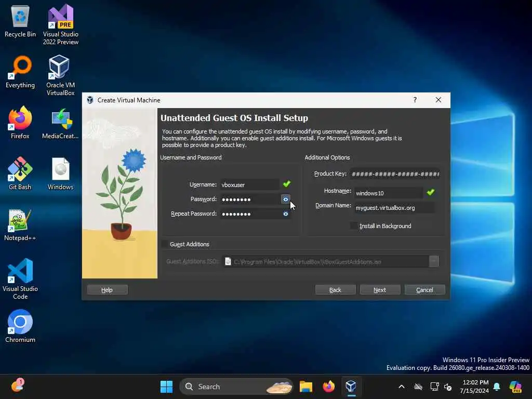Open MediaCreationTool desktop icon

coord(60,123)
